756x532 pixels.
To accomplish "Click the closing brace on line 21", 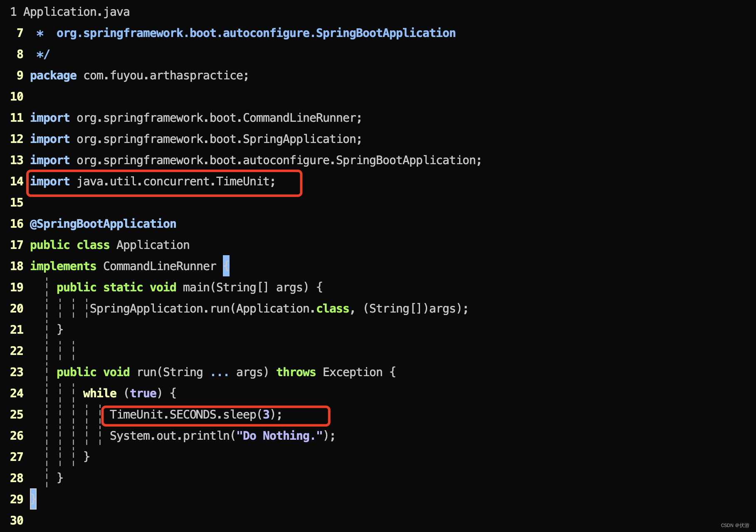I will (60, 330).
